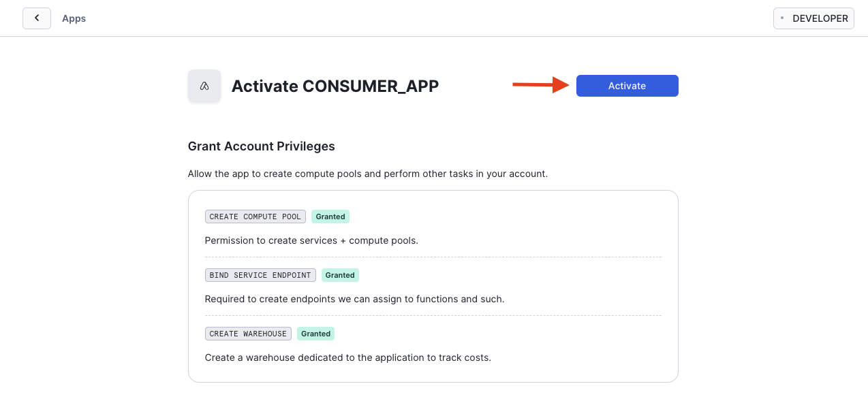Click the CONSUMER_APP logo icon

pyautogui.click(x=204, y=86)
